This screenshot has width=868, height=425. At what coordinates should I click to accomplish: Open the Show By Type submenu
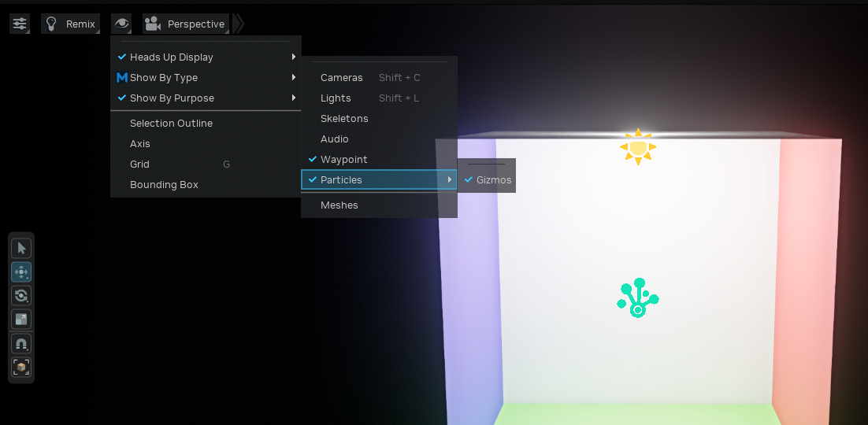coord(206,77)
